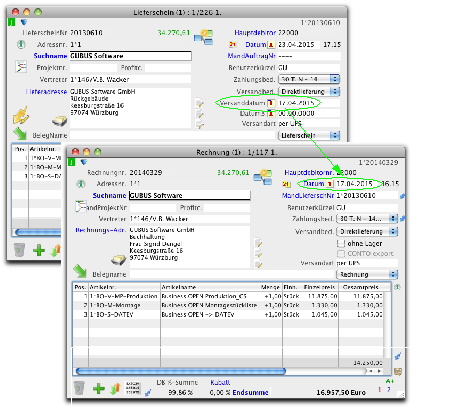This screenshot has width=455, height=410.
Task: Click the blue funnel icon in the Rechnung window
Action: (x=83, y=162)
